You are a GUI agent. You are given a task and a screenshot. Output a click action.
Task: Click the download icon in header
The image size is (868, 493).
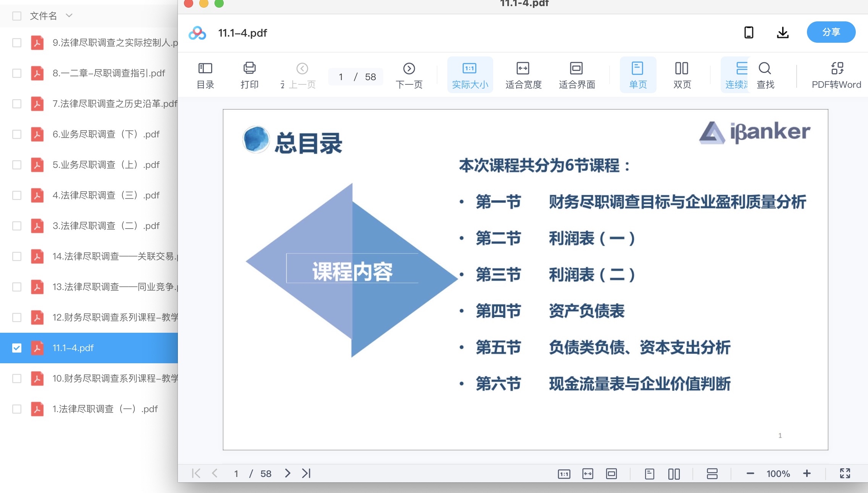(782, 33)
